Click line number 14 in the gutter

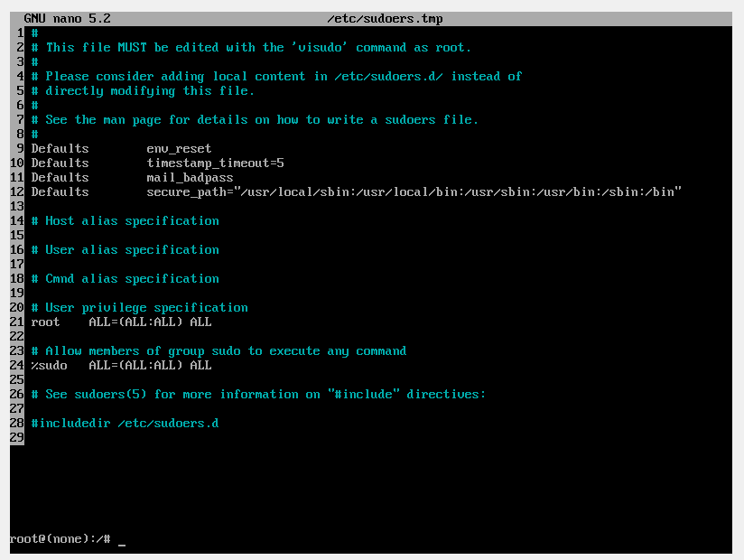pyautogui.click(x=16, y=220)
